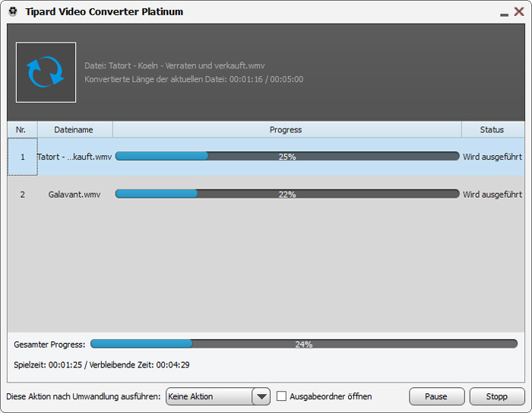Close the Tipard Video Converter window

pyautogui.click(x=519, y=11)
